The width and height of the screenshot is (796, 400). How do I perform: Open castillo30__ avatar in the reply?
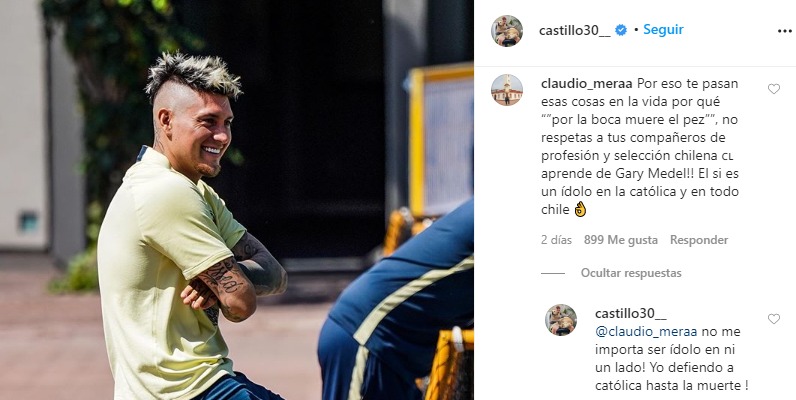click(561, 320)
